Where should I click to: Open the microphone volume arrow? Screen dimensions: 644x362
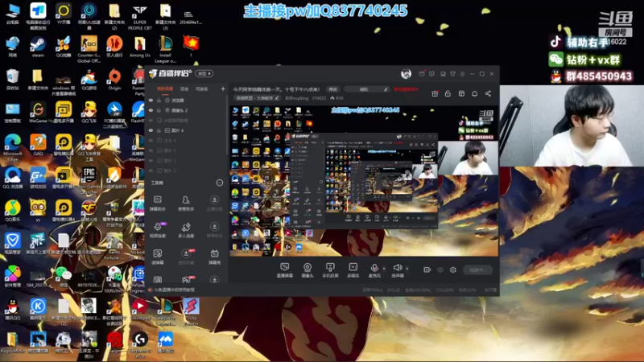[x=384, y=269]
